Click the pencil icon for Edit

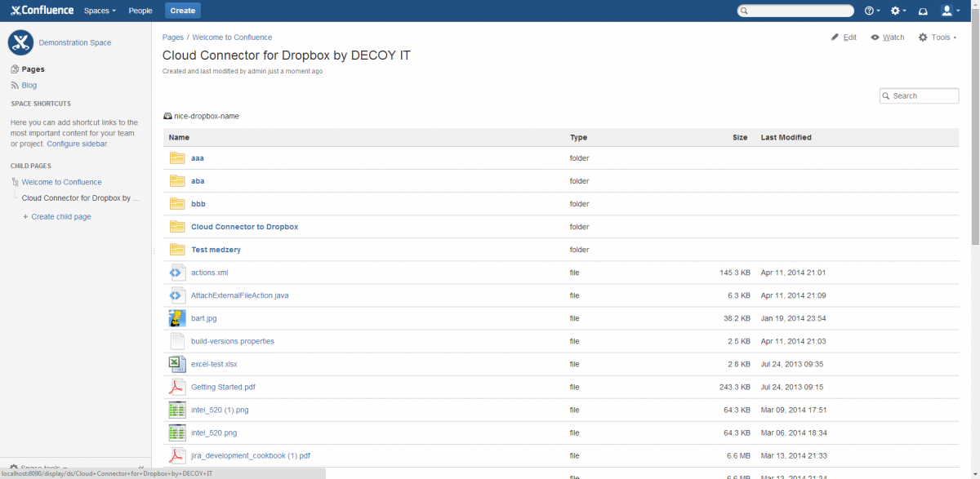pyautogui.click(x=835, y=38)
